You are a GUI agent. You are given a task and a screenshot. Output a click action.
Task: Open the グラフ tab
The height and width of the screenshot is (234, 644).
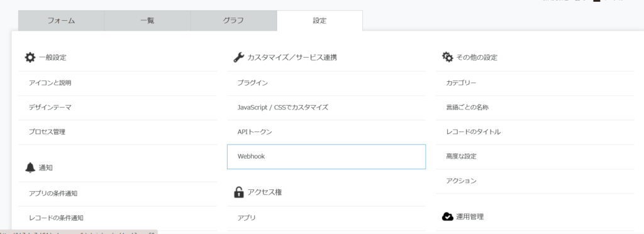pos(234,21)
